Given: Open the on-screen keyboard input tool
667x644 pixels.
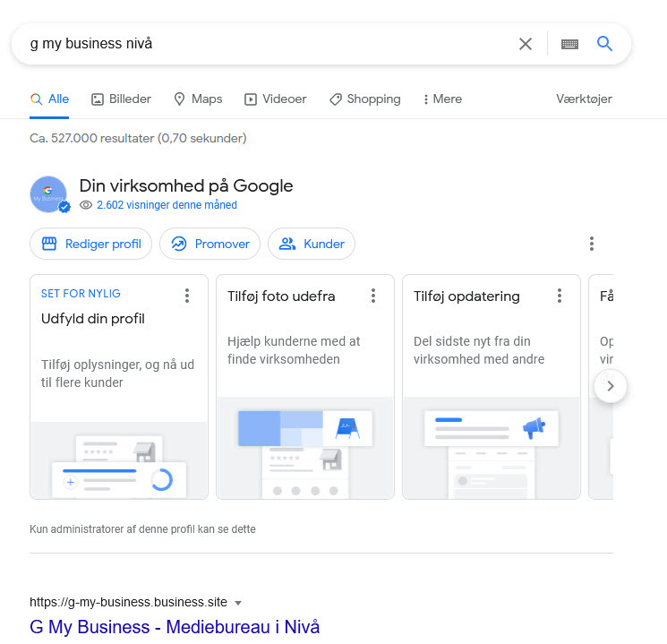Looking at the screenshot, I should (569, 44).
